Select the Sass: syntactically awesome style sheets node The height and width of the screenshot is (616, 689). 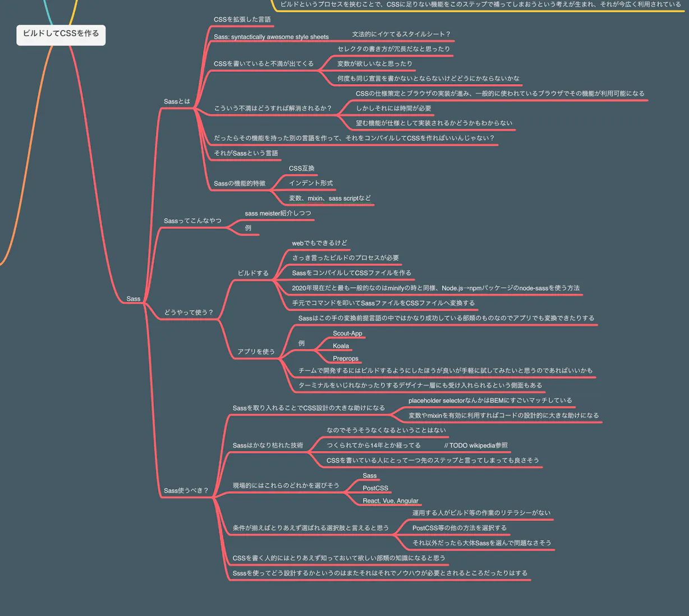(x=270, y=37)
